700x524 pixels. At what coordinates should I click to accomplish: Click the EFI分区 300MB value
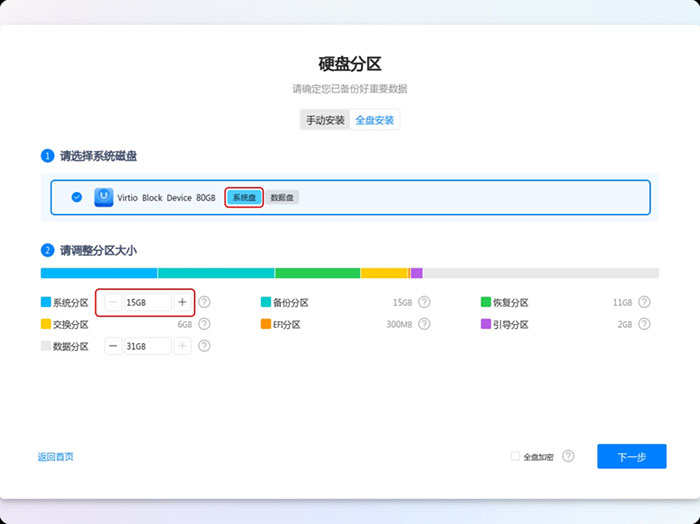pyautogui.click(x=399, y=324)
